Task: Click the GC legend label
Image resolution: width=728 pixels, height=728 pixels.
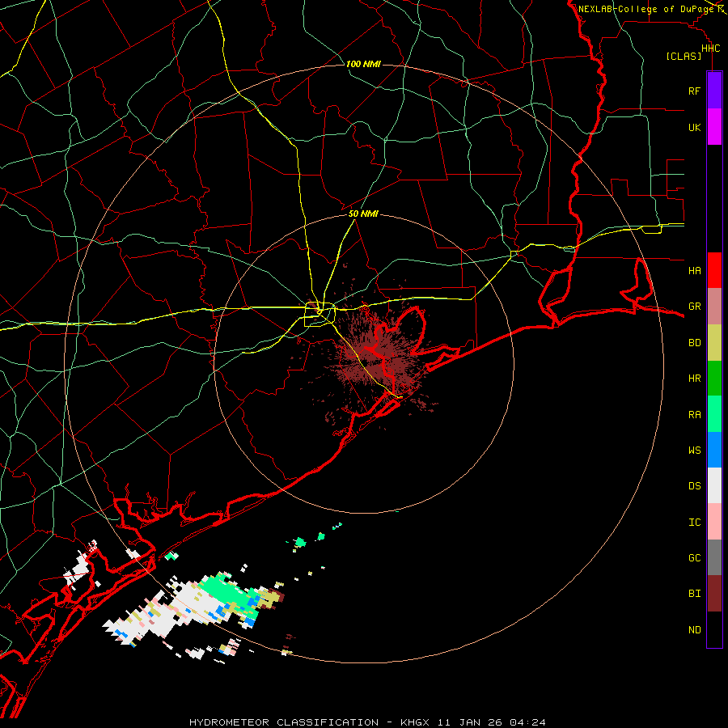Action: coord(694,558)
